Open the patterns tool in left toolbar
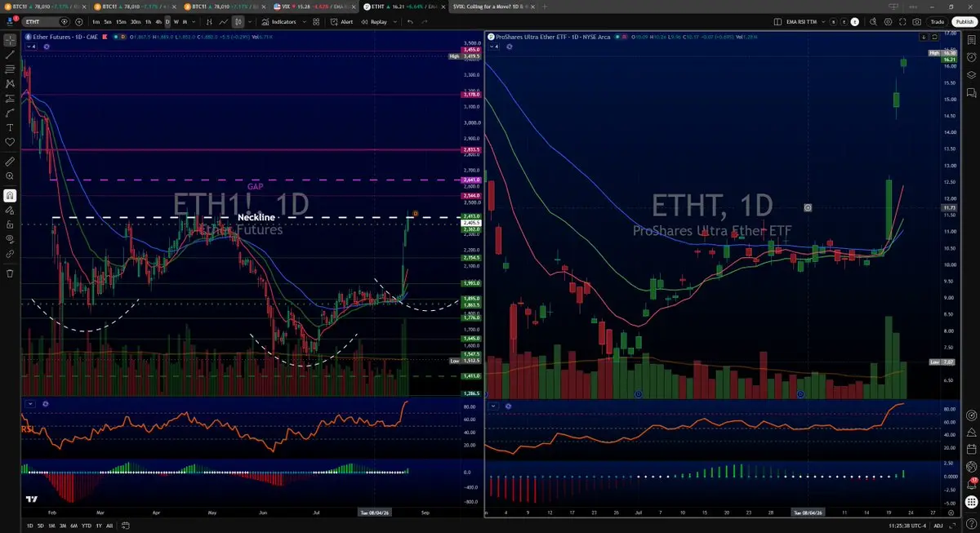This screenshot has height=533, width=980. 10,83
